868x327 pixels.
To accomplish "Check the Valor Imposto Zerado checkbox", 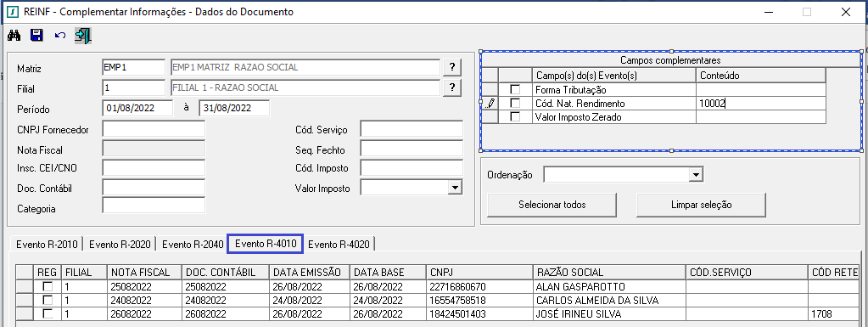I will 515,117.
